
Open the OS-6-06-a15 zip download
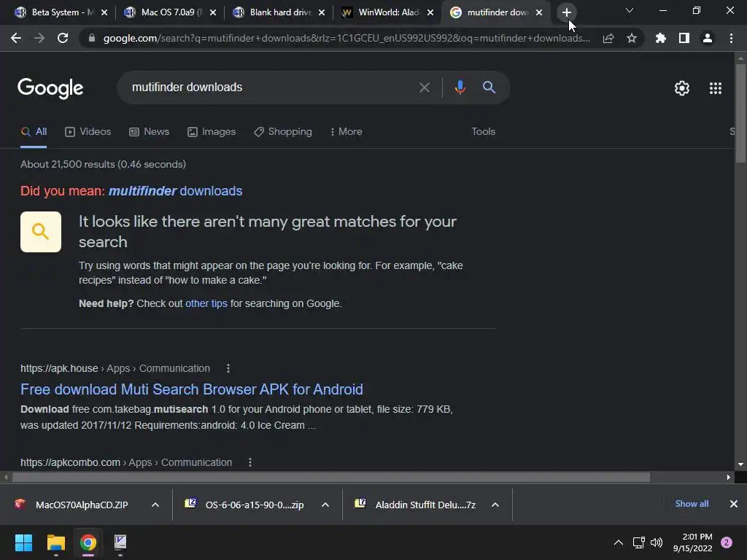255,505
